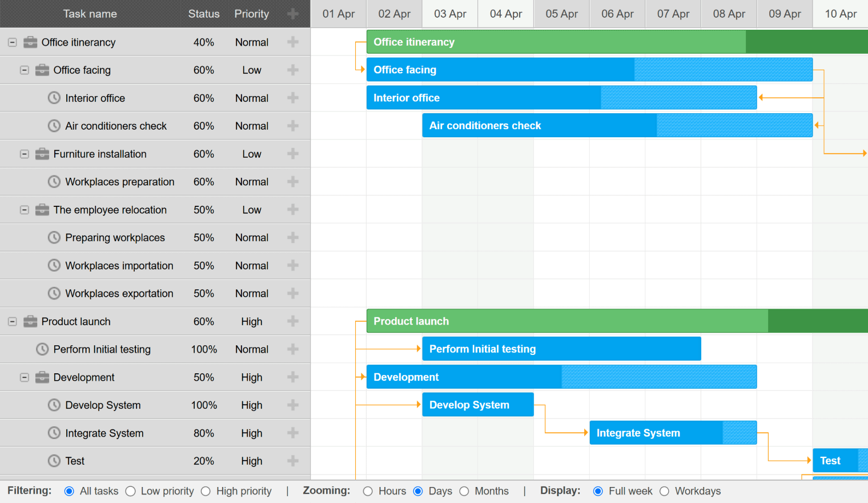Select the Low priority filter
The image size is (868, 503).
point(131,491)
